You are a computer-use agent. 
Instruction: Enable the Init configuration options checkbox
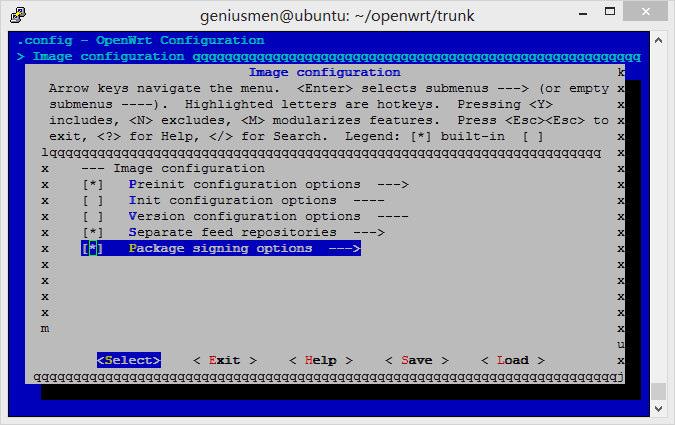[x=93, y=201]
